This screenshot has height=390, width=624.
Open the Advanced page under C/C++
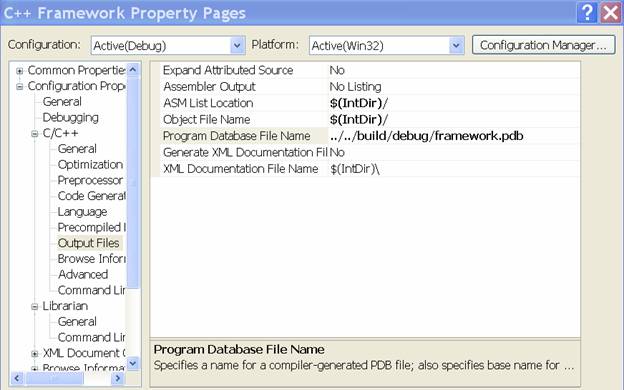pos(83,275)
